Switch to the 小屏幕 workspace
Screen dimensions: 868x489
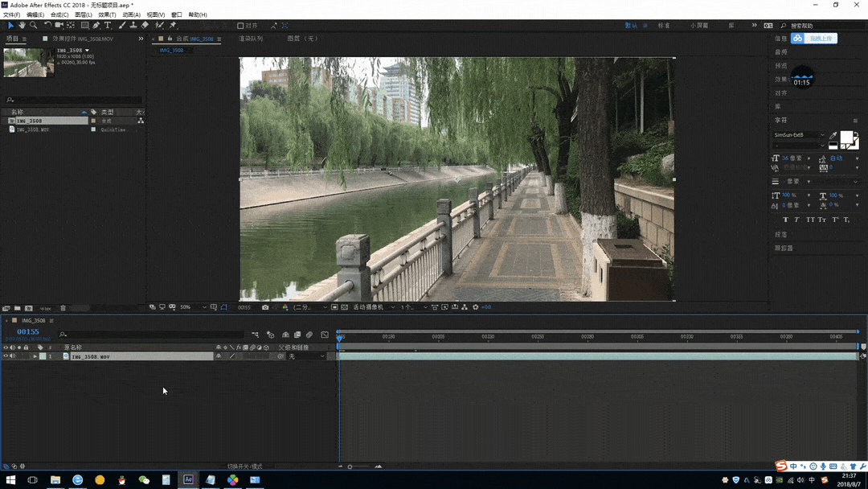coord(699,26)
